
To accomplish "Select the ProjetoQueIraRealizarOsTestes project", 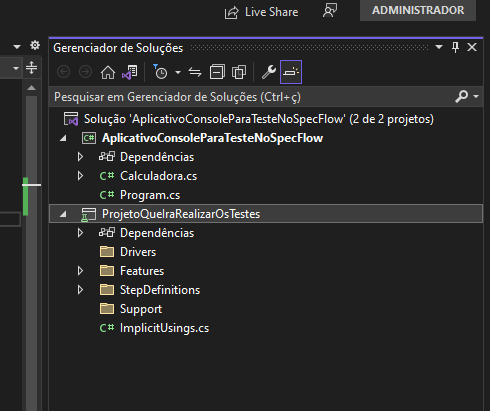I will 181,214.
